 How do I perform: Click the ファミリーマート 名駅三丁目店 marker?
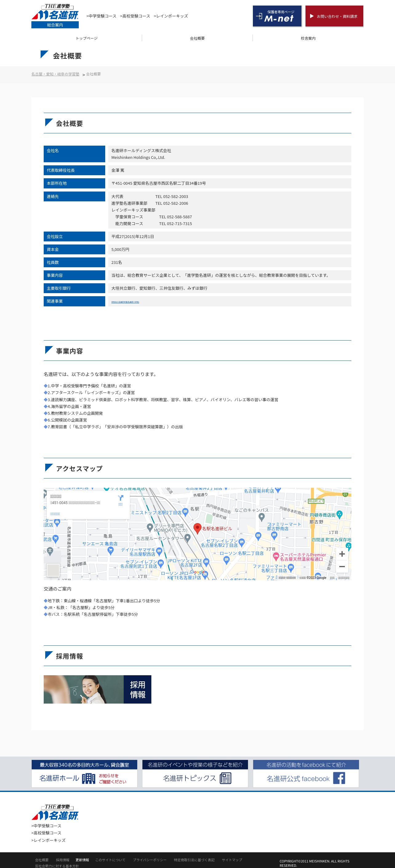pyautogui.click(x=291, y=567)
